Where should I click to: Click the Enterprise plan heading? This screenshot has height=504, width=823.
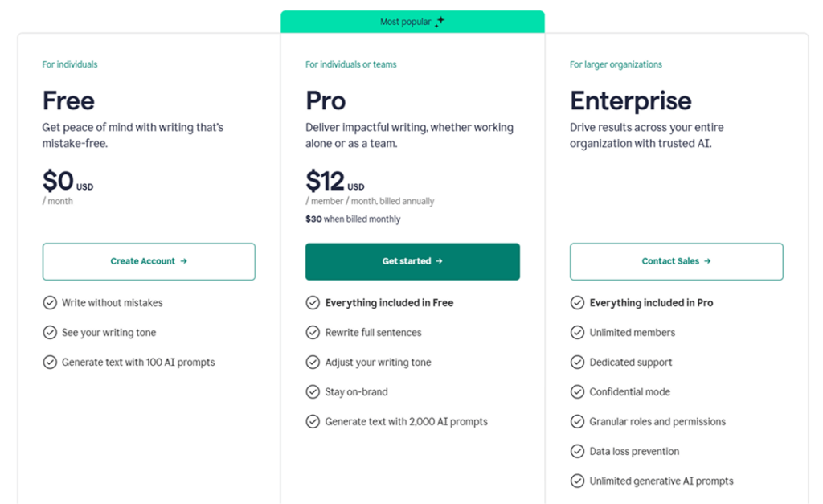[x=630, y=100]
